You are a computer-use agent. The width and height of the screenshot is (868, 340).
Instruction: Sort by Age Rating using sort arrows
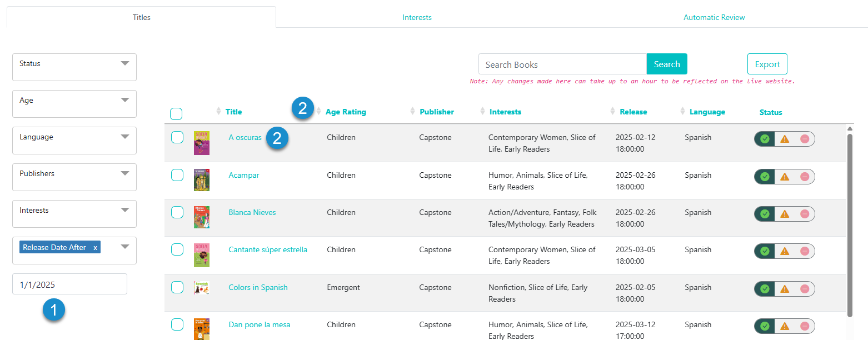319,111
